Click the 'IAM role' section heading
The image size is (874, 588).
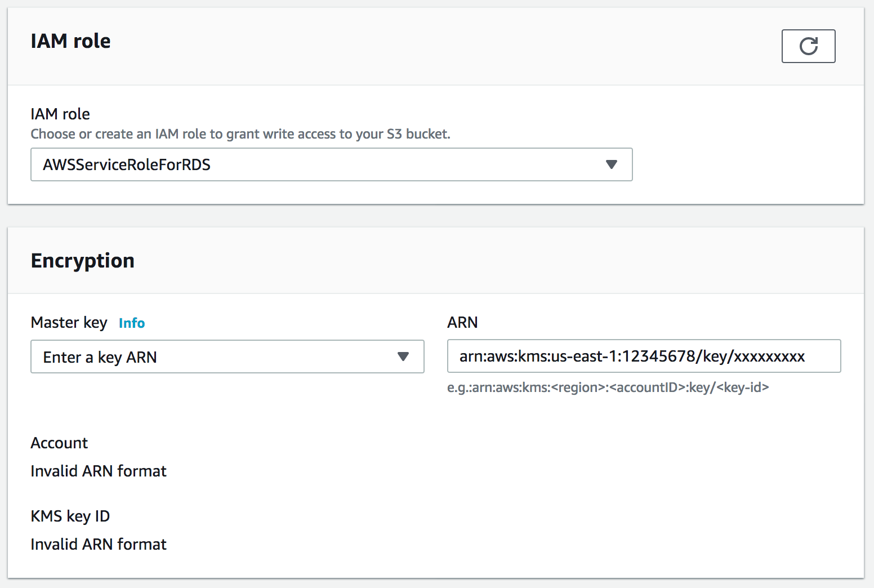pyautogui.click(x=70, y=41)
